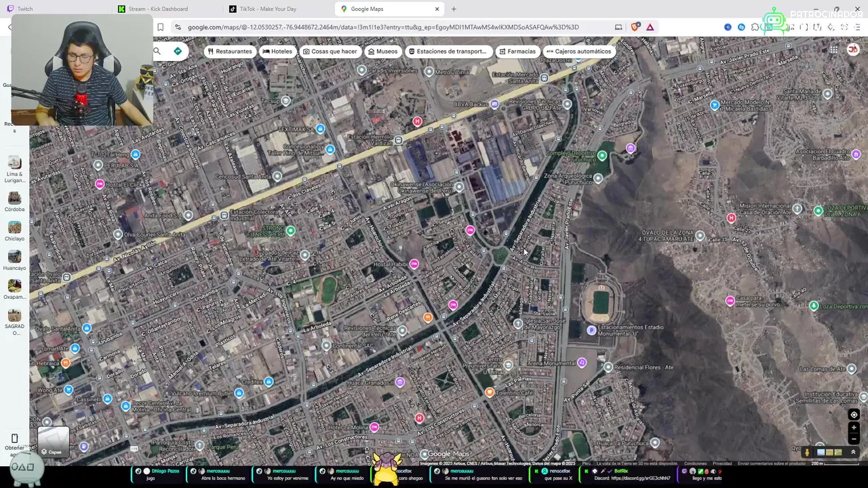Click the Tolentino Café orange pin

tap(489, 392)
